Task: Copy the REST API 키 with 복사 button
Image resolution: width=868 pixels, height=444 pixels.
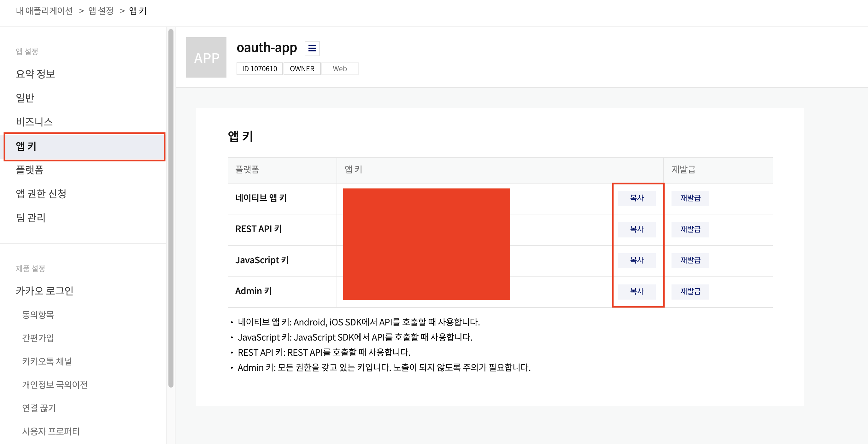Action: coord(636,229)
